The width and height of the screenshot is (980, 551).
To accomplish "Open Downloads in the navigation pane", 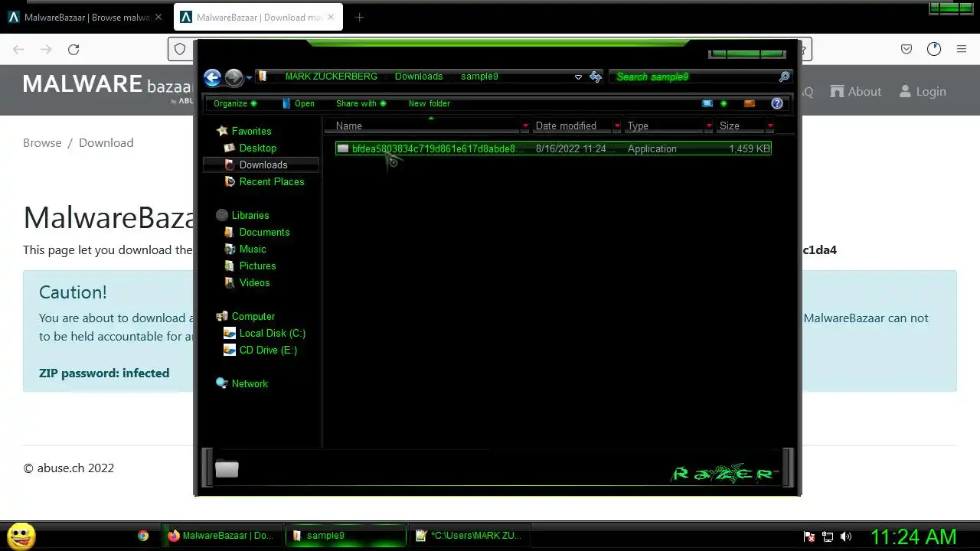I will [263, 165].
